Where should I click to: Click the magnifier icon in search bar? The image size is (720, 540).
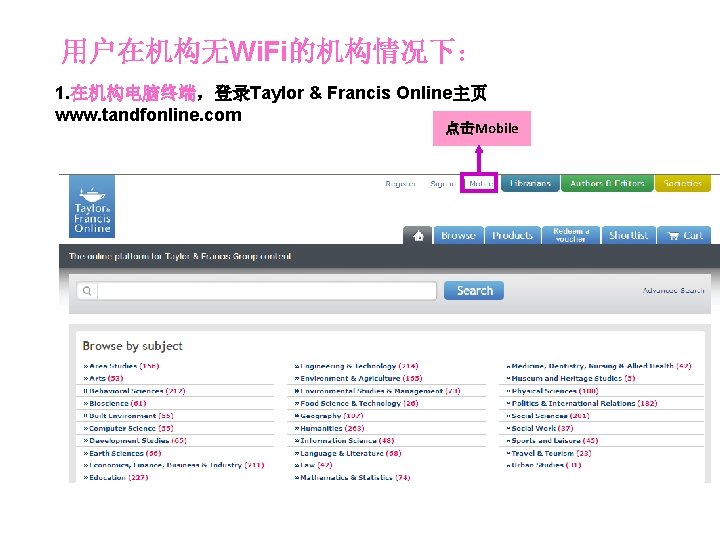87,291
